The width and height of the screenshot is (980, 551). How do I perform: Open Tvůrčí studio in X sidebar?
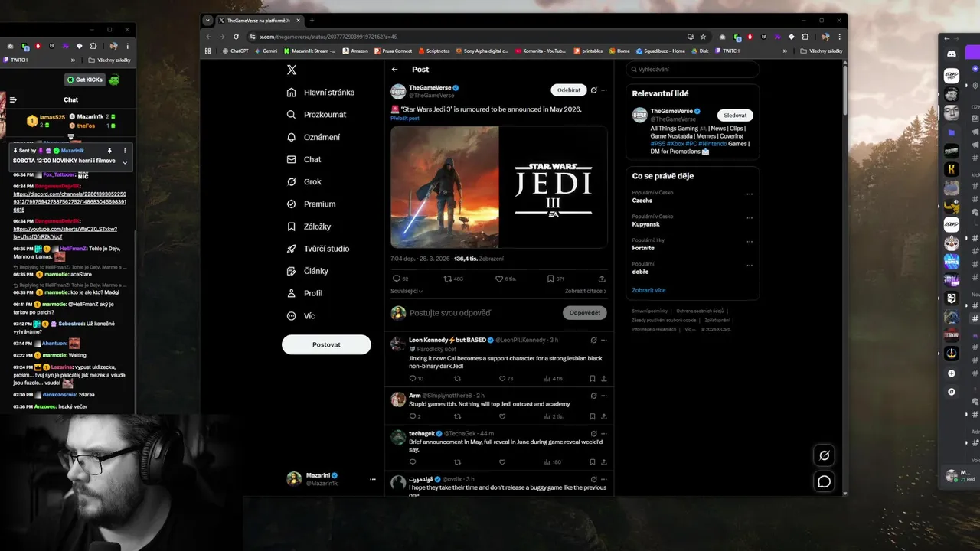318,249
